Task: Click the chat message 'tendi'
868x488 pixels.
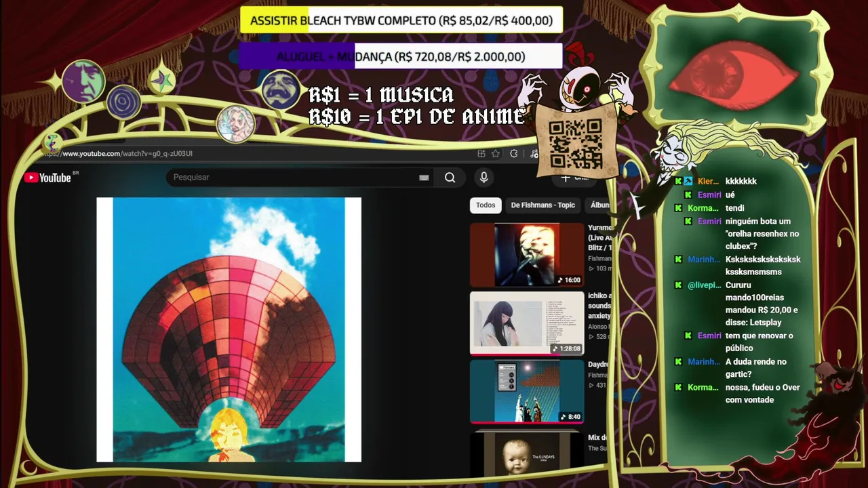Action: (735, 208)
